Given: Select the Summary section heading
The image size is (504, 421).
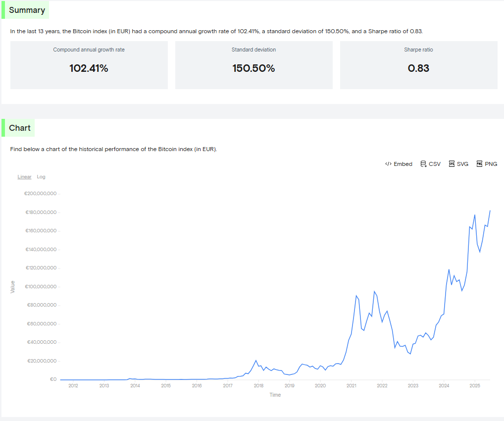Looking at the screenshot, I should click(x=27, y=10).
